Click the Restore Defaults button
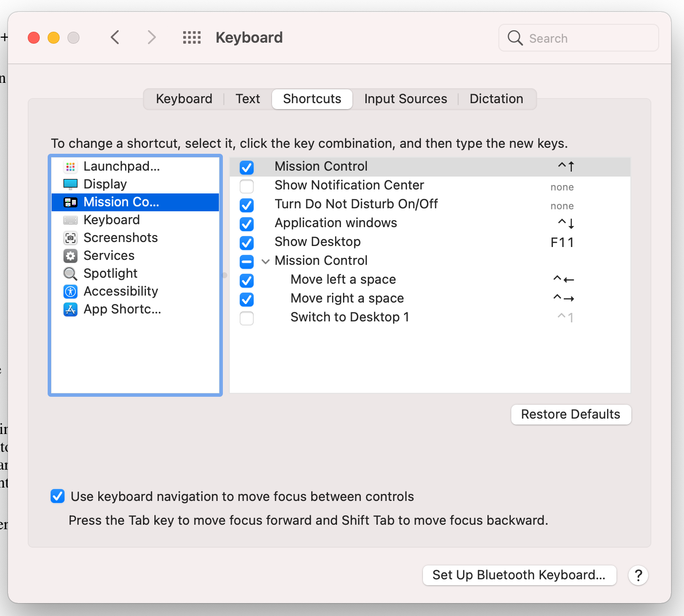 (571, 415)
